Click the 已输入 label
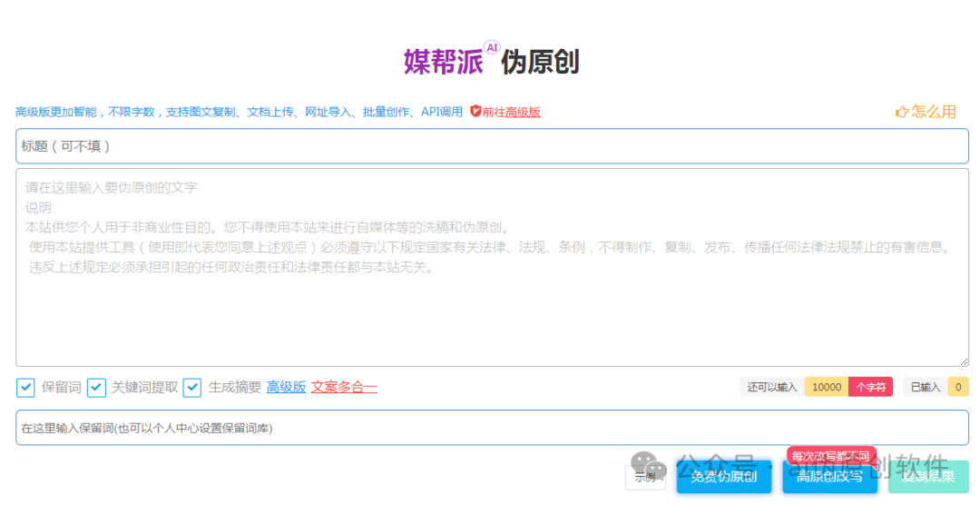This screenshot has height=505, width=980. [925, 387]
